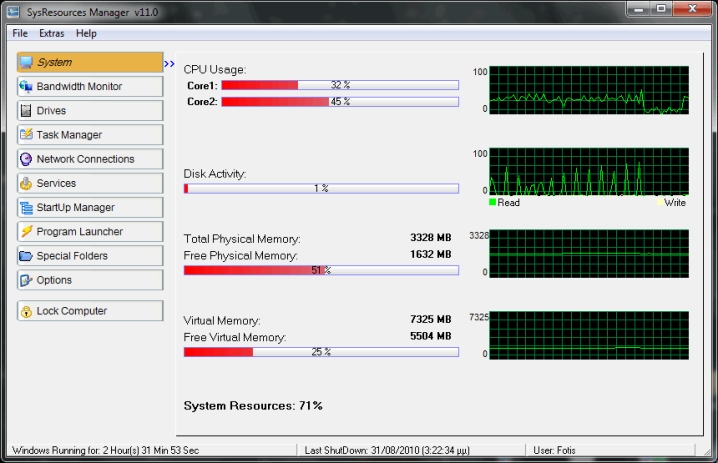
Task: Click the green Read legend swatch
Action: 492,202
